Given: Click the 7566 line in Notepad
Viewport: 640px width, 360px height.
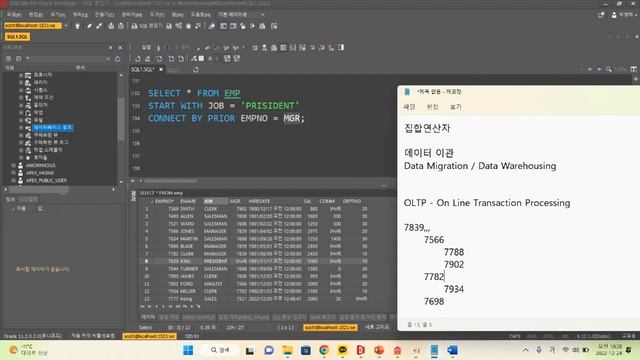Looking at the screenshot, I should tap(433, 240).
